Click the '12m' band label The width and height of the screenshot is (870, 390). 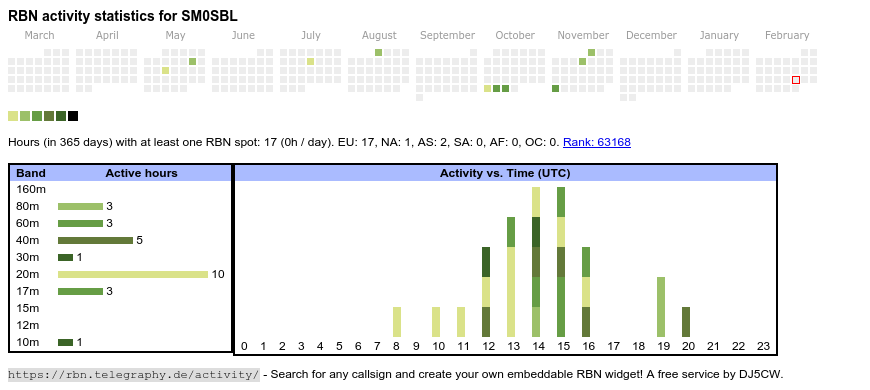click(28, 325)
